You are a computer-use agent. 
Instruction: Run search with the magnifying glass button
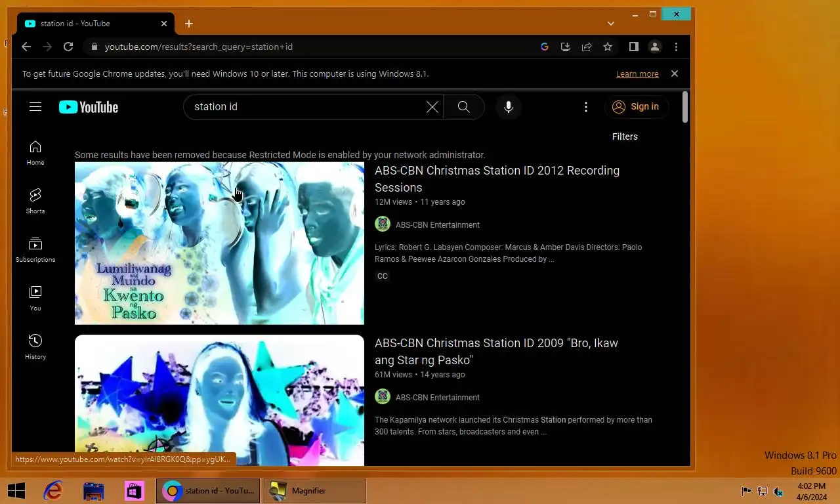[x=464, y=107]
